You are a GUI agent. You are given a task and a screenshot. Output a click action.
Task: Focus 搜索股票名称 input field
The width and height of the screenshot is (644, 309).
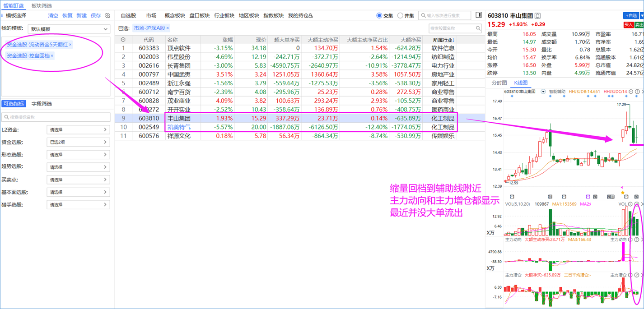455,28
